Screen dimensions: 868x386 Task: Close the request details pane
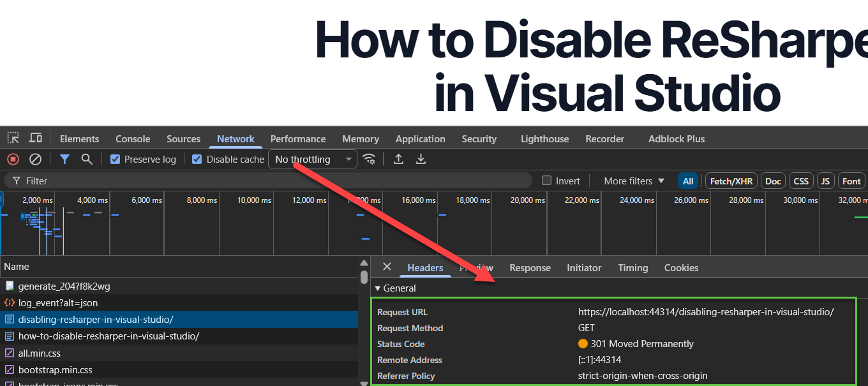point(387,267)
